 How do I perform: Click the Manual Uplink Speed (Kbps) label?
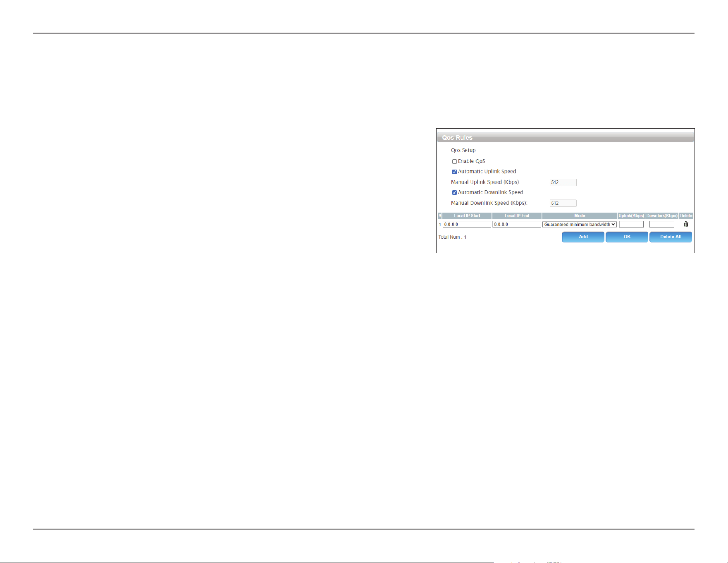(485, 182)
